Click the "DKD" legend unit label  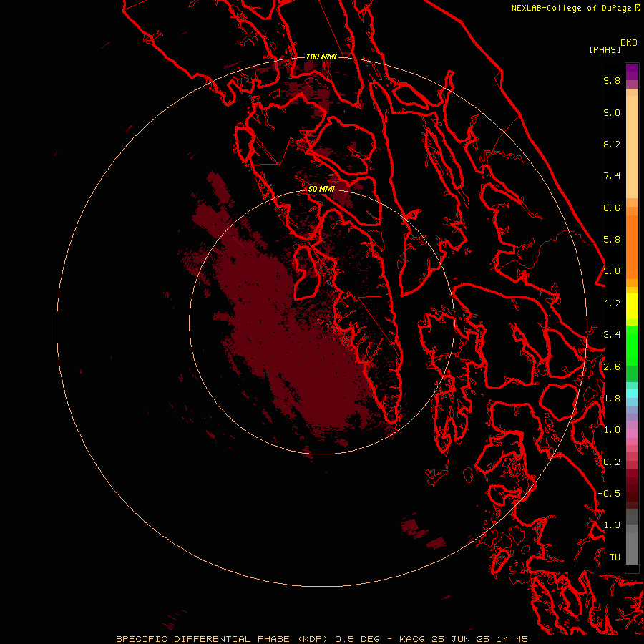(x=629, y=43)
